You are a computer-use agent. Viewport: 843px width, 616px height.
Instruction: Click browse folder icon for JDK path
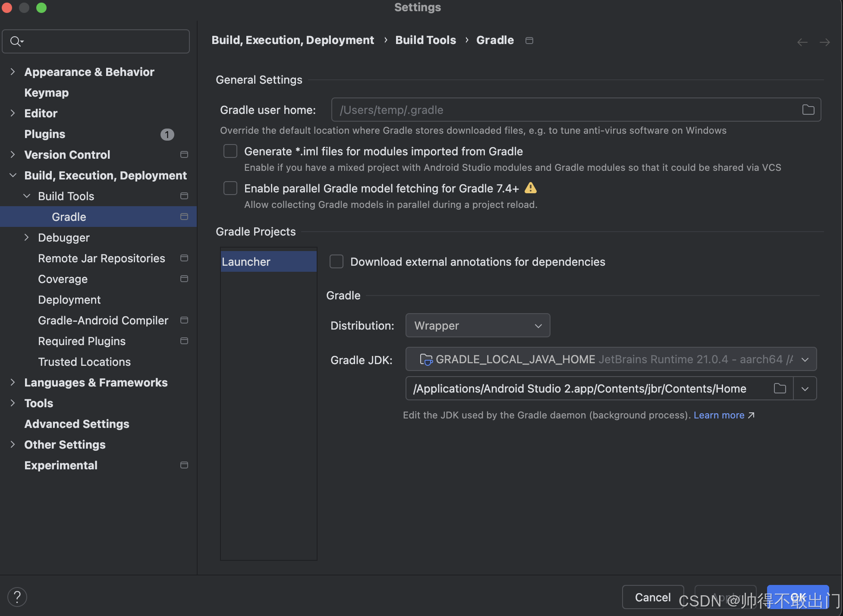click(x=780, y=389)
